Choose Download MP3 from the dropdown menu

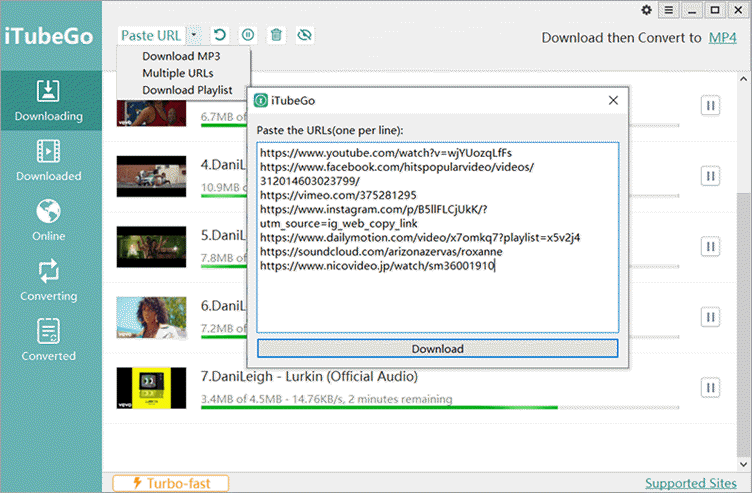click(x=181, y=56)
